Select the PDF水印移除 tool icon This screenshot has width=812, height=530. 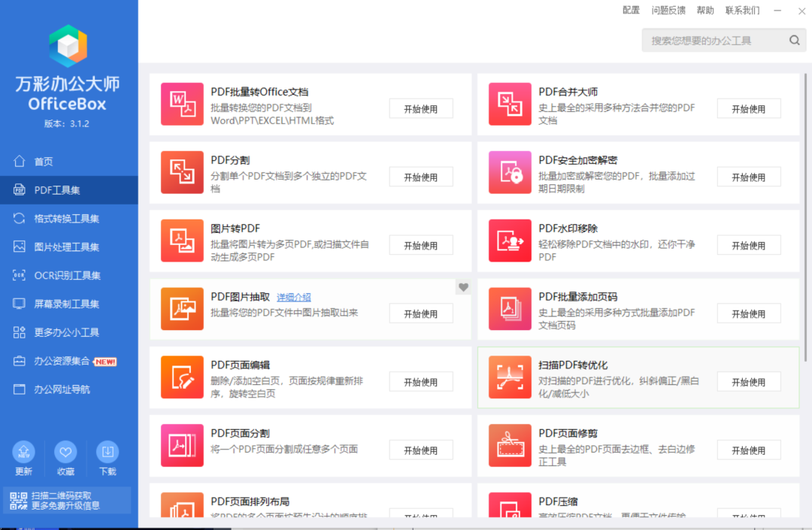point(510,241)
